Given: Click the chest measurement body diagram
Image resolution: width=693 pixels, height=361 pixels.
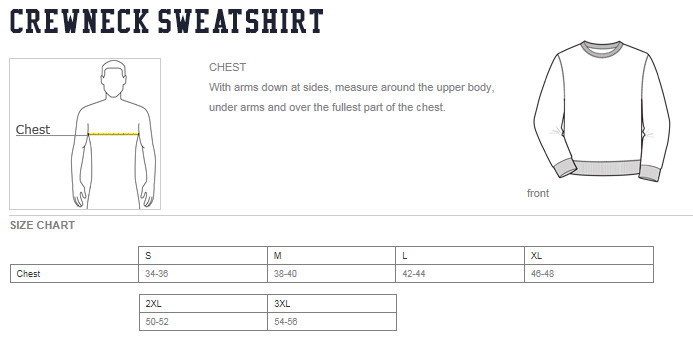Looking at the screenshot, I should [x=85, y=134].
